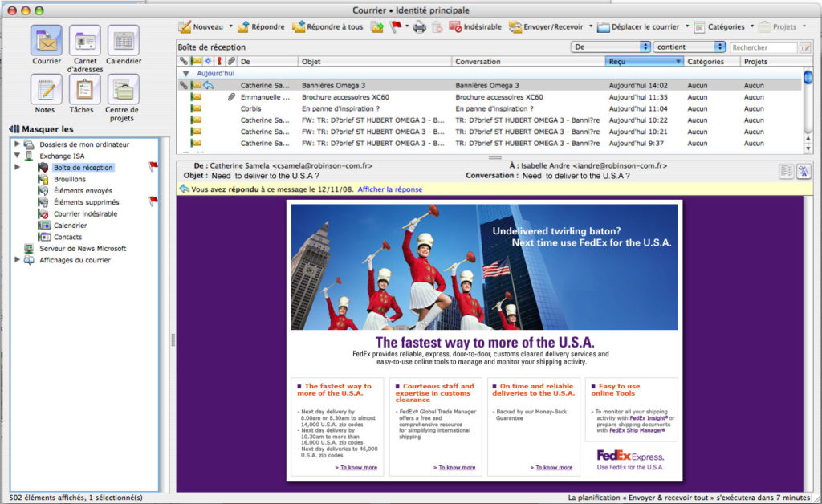
Task: Select Serveur de News Microsoft
Action: [83, 248]
